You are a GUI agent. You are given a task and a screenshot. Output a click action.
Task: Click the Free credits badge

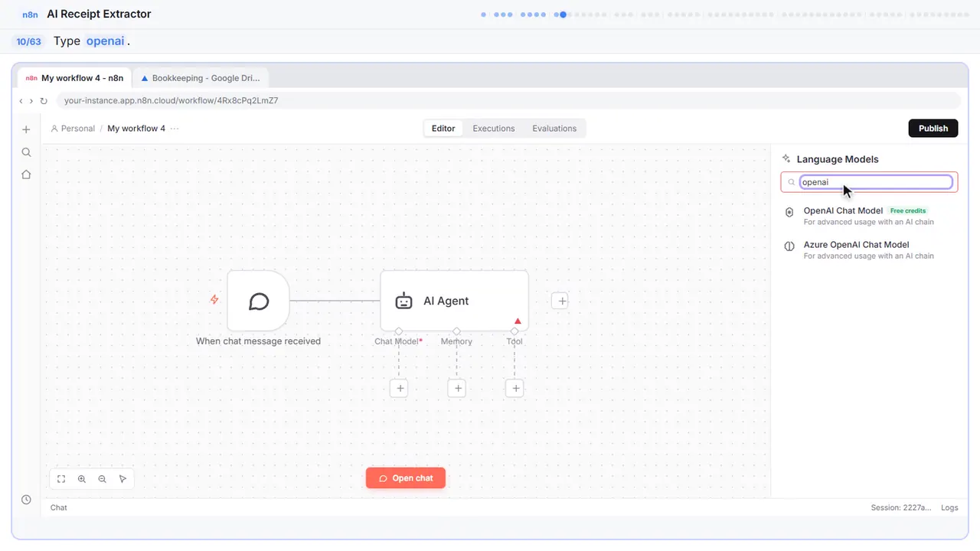point(908,210)
